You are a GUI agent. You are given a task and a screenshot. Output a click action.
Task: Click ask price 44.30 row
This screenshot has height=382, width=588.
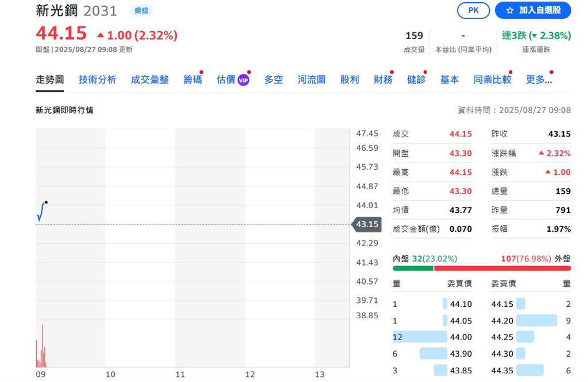[531, 354]
